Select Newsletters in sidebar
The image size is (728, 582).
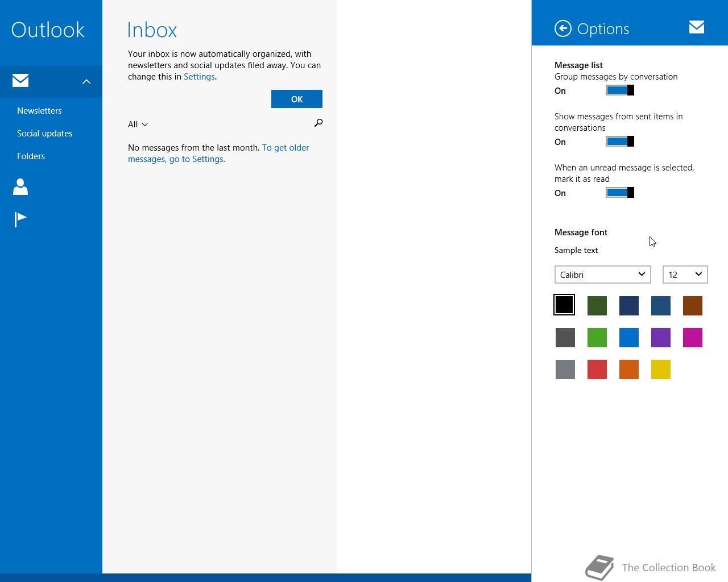coord(39,111)
